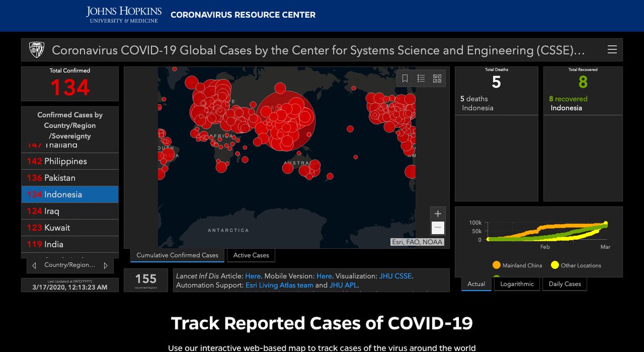Click the last updated timestamp 3/17/2020
The image size is (644, 352).
pos(70,287)
